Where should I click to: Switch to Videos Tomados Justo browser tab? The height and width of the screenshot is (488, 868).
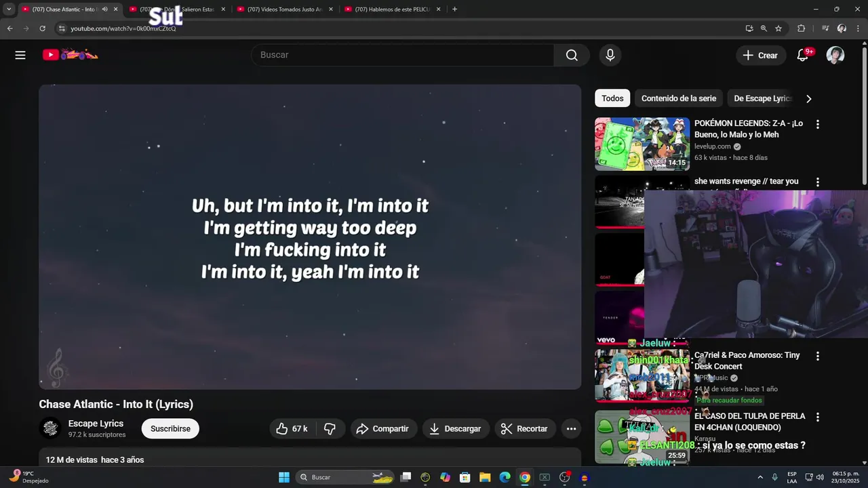285,9
